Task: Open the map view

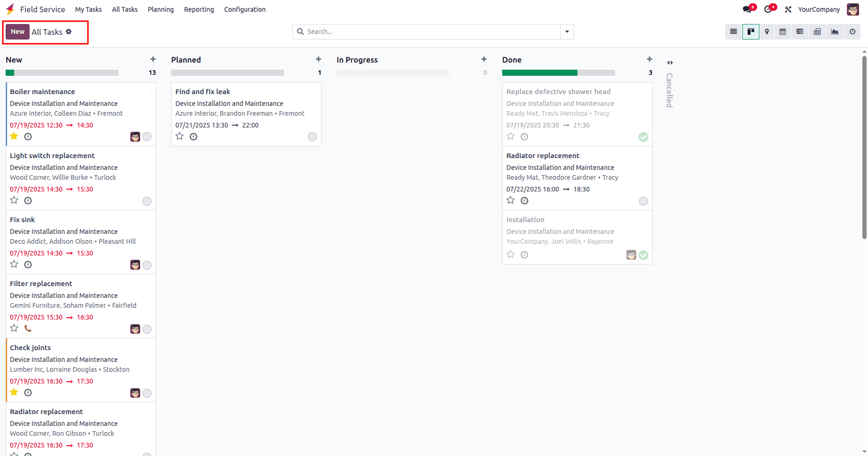Action: point(767,32)
